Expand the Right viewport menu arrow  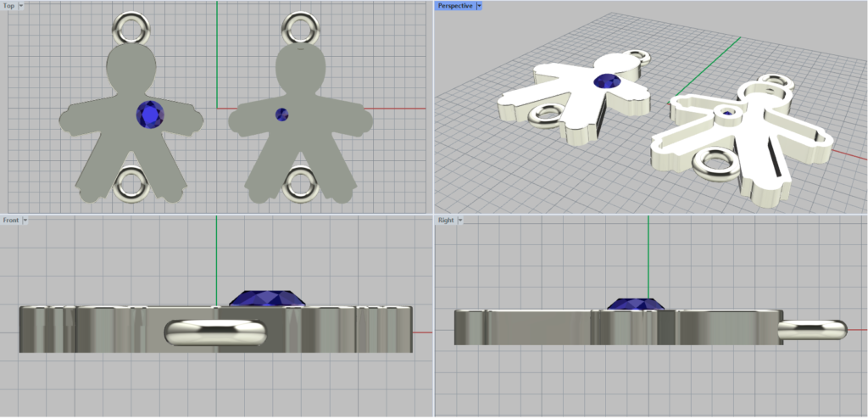pyautogui.click(x=460, y=221)
